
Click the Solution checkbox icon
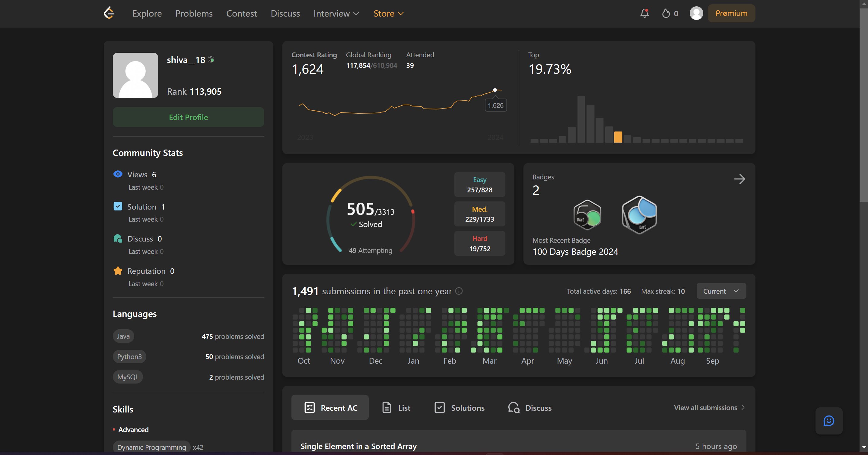coord(118,206)
